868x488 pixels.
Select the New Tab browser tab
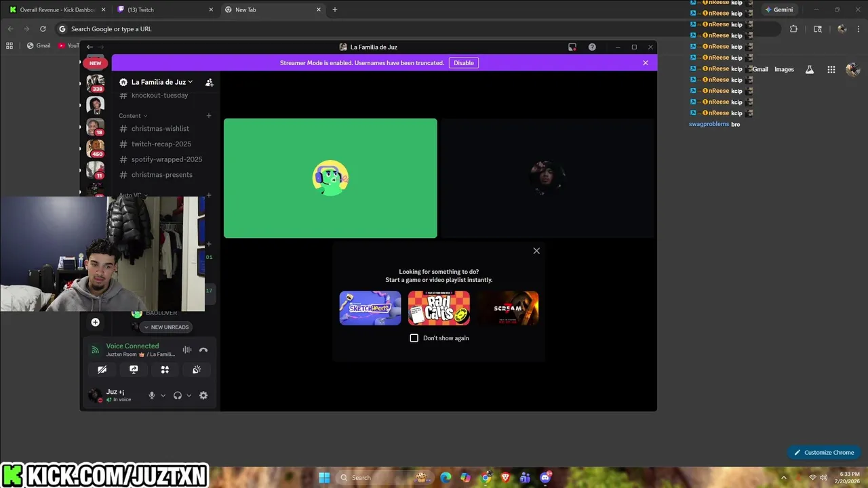(x=273, y=9)
